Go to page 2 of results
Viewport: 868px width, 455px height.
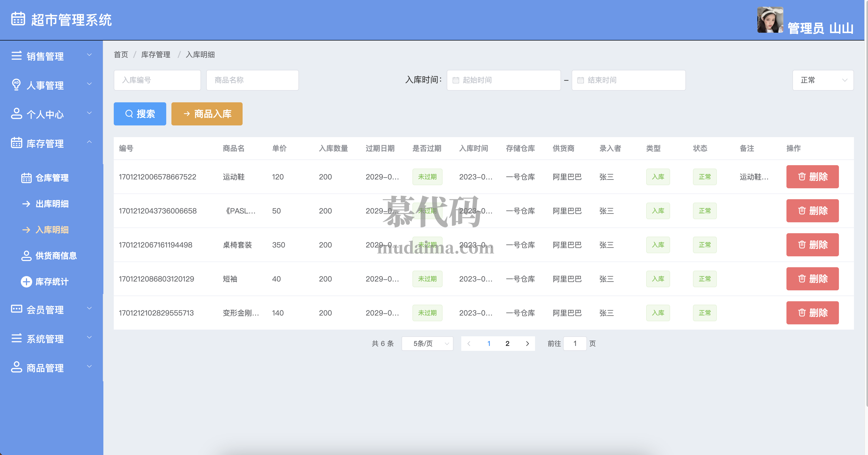coord(507,343)
